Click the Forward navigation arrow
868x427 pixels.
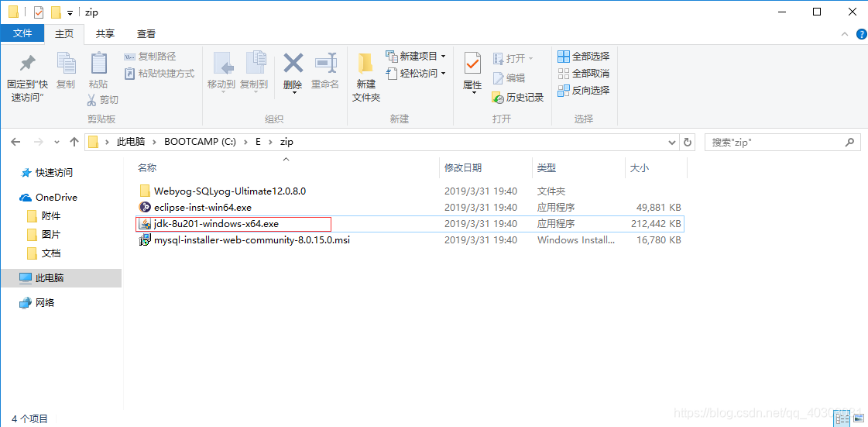coord(38,142)
